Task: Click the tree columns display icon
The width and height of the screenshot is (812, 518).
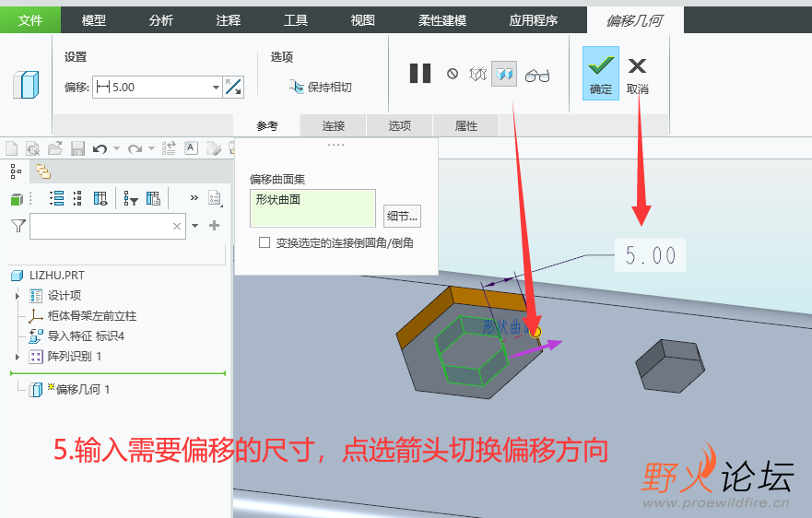Action: pos(100,198)
